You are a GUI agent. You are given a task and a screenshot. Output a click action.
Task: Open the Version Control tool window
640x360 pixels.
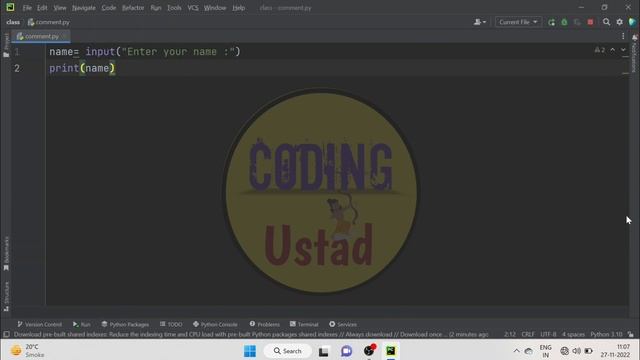pyautogui.click(x=40, y=324)
